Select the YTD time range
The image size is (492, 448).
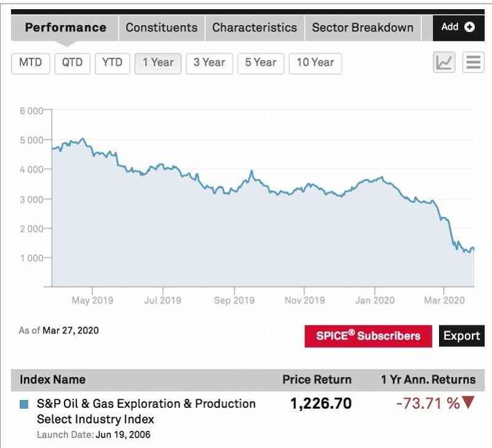(x=112, y=63)
